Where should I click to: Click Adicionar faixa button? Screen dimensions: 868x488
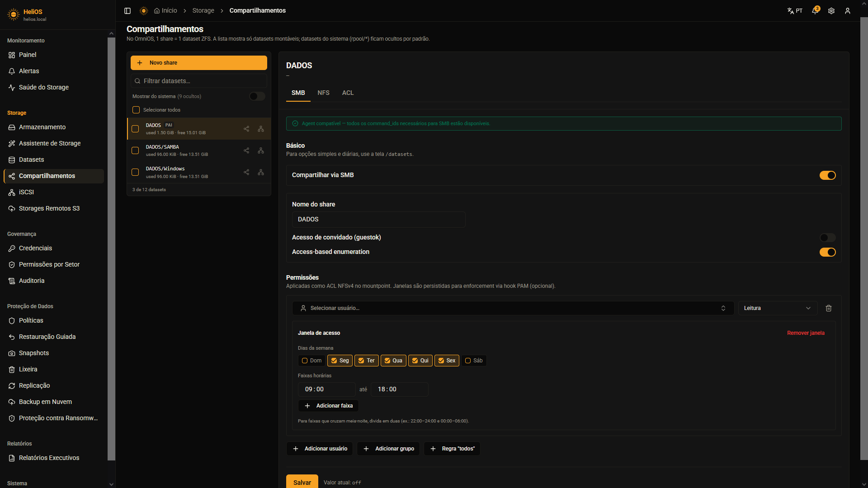[x=328, y=406]
